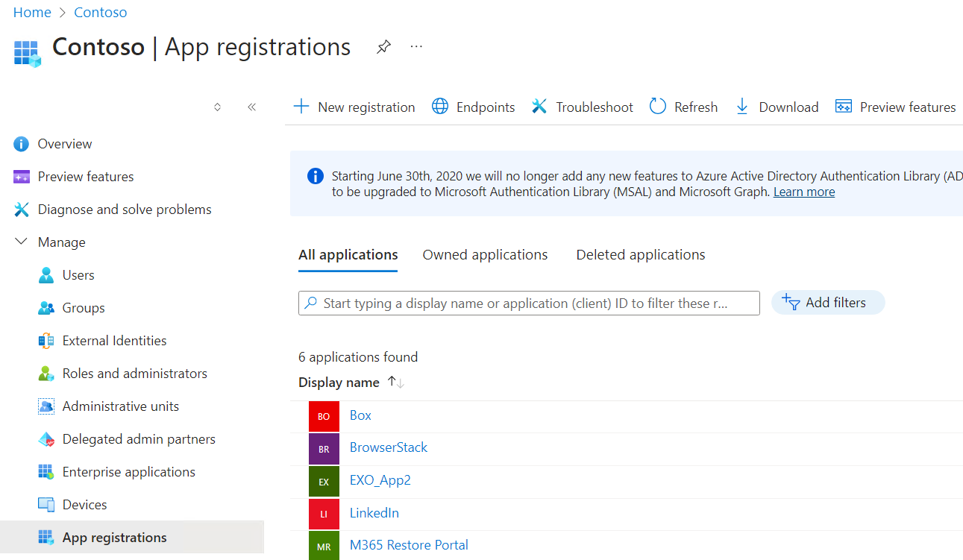Open the LinkedIn application link
Image resolution: width=963 pixels, height=560 pixels.
click(x=374, y=513)
